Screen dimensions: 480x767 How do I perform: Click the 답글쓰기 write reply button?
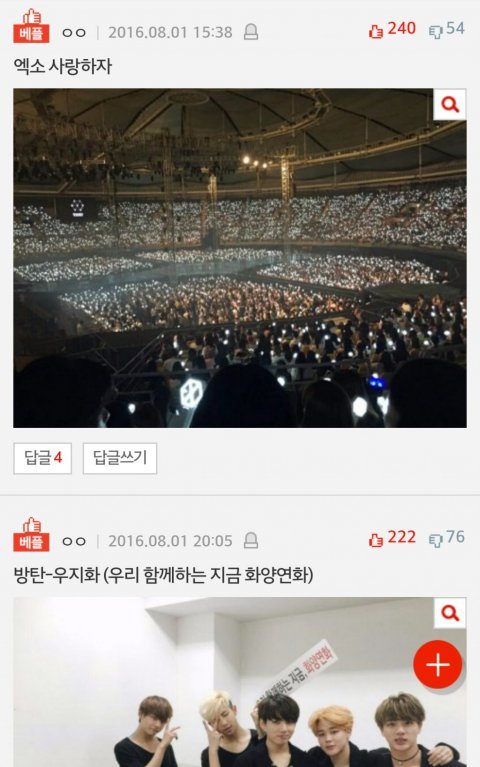(120, 458)
